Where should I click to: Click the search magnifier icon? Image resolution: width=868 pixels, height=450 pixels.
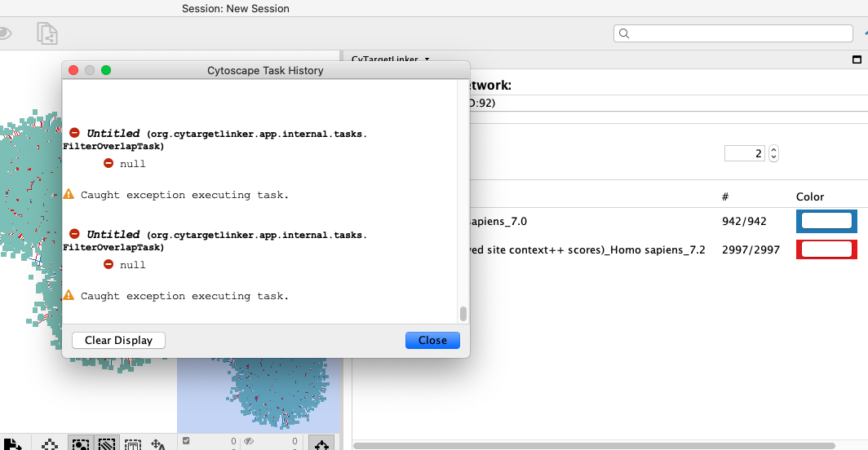pyautogui.click(x=624, y=33)
